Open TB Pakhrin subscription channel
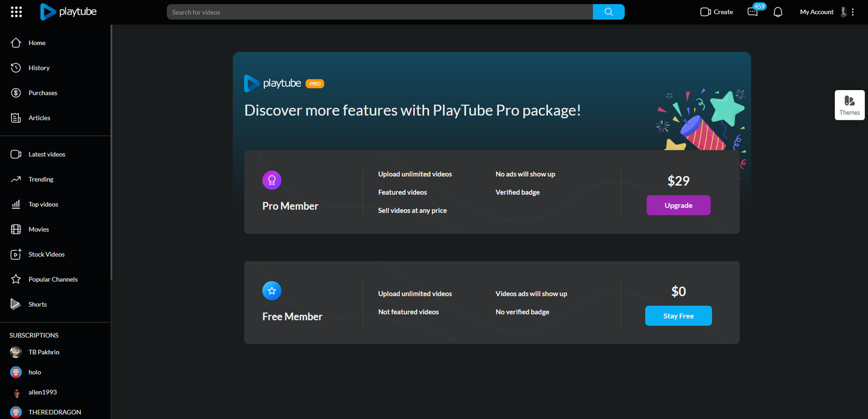 pos(43,352)
